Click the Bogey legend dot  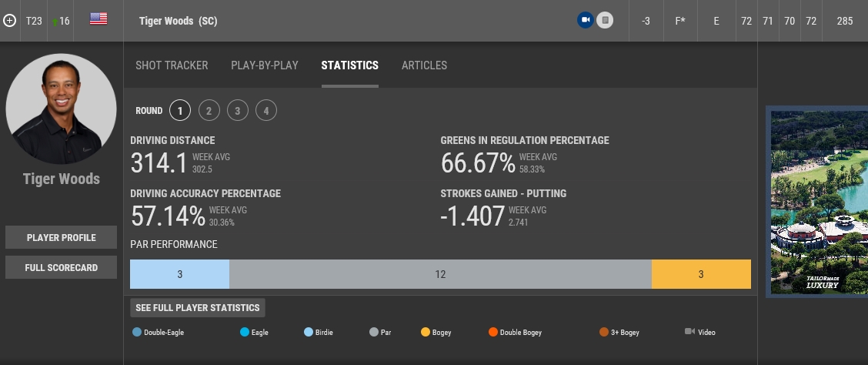pyautogui.click(x=426, y=333)
